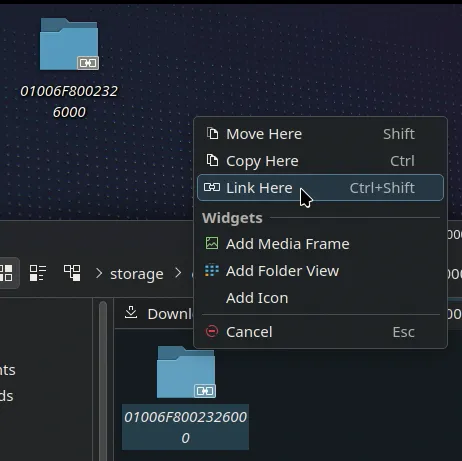Choose Add Icon widget option
Screen dimensions: 462x461
pyautogui.click(x=320, y=298)
